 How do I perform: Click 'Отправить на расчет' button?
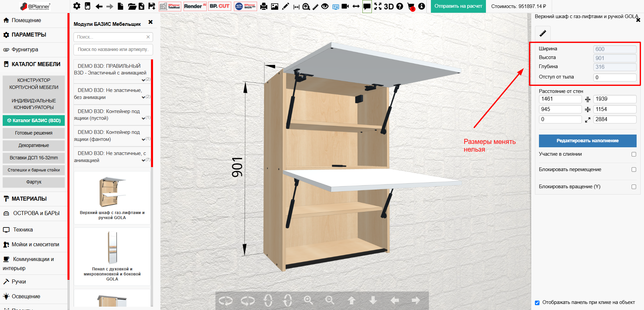(458, 6)
